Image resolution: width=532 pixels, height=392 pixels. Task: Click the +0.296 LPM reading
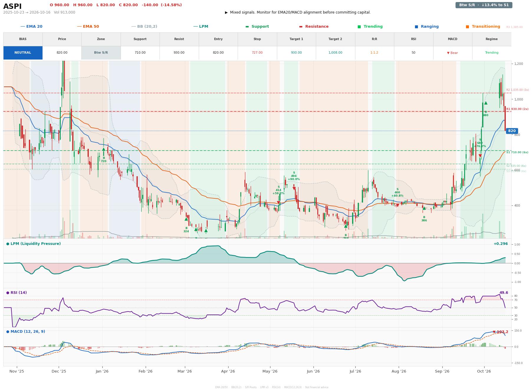coord(501,244)
